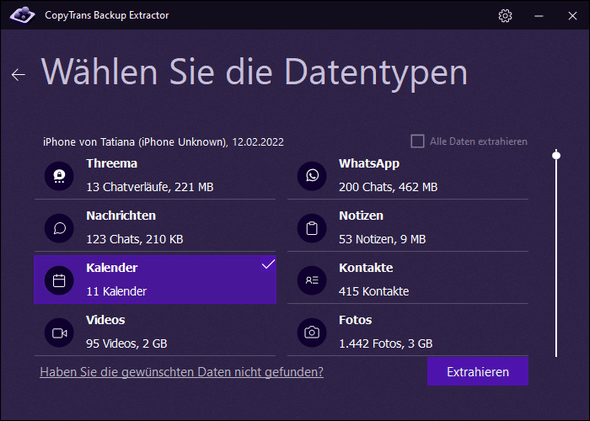Click the '11 Kalender' count text
Image resolution: width=590 pixels, height=421 pixels.
[116, 292]
